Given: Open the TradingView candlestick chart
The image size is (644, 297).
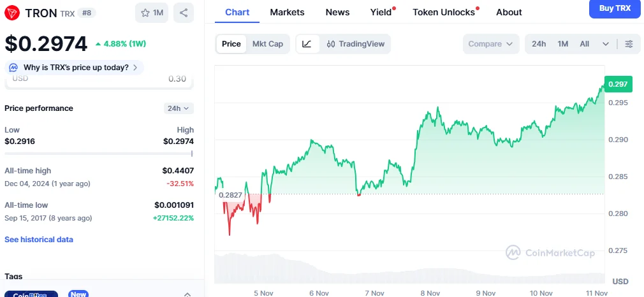Looking at the screenshot, I should coord(355,44).
